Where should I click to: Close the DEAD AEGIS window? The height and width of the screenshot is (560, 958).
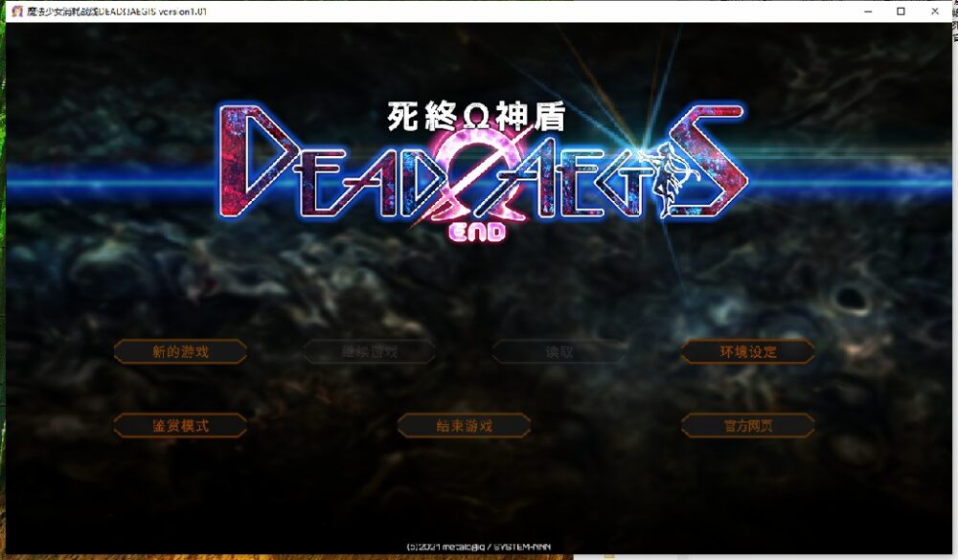(935, 11)
